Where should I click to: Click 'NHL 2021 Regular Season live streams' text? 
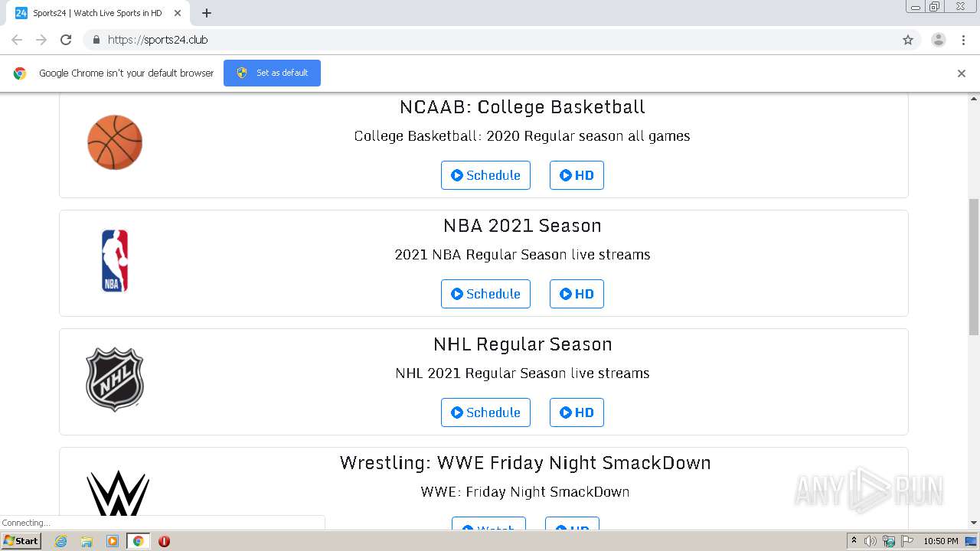point(522,373)
